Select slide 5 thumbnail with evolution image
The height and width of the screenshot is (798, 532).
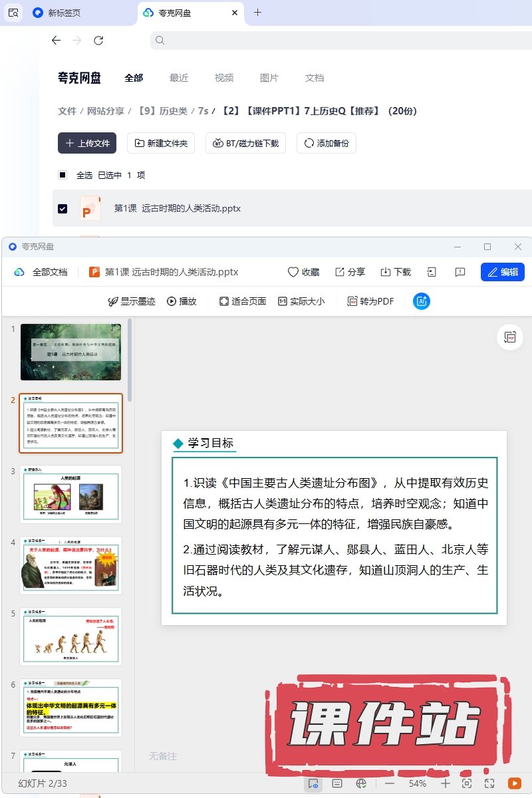(70, 636)
